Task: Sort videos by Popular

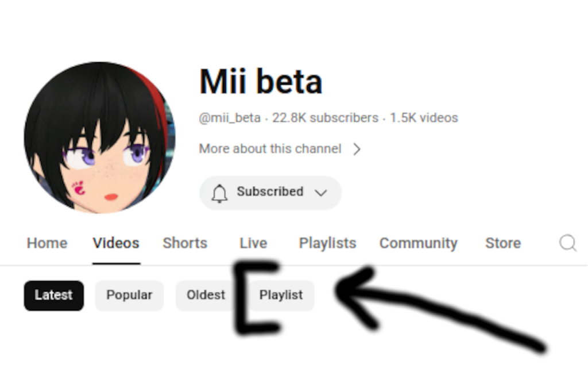Action: pos(129,296)
